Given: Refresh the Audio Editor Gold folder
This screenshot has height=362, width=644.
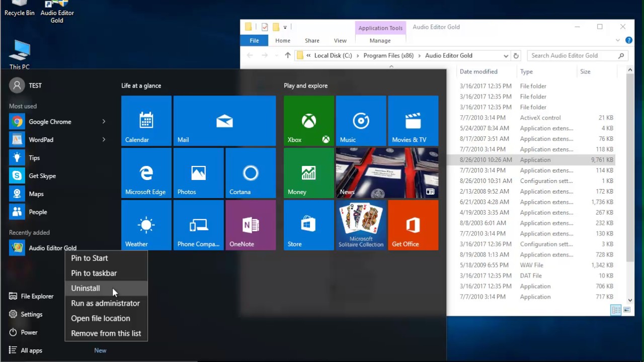Looking at the screenshot, I should (x=516, y=56).
